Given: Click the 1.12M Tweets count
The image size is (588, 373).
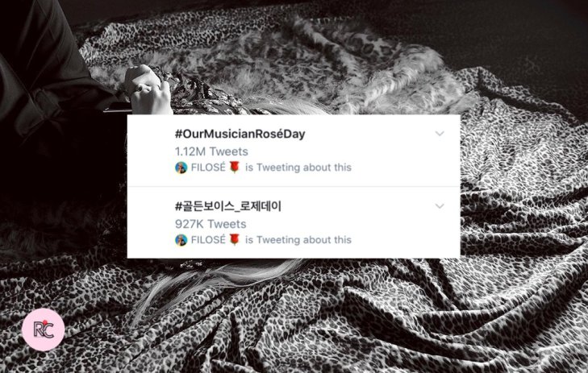Looking at the screenshot, I should click(x=211, y=151).
